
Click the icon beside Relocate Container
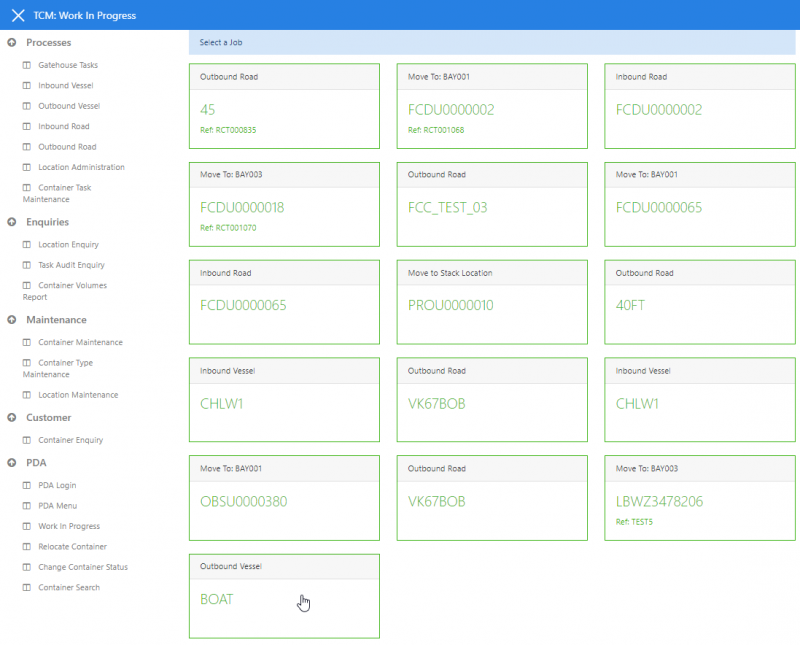click(28, 547)
